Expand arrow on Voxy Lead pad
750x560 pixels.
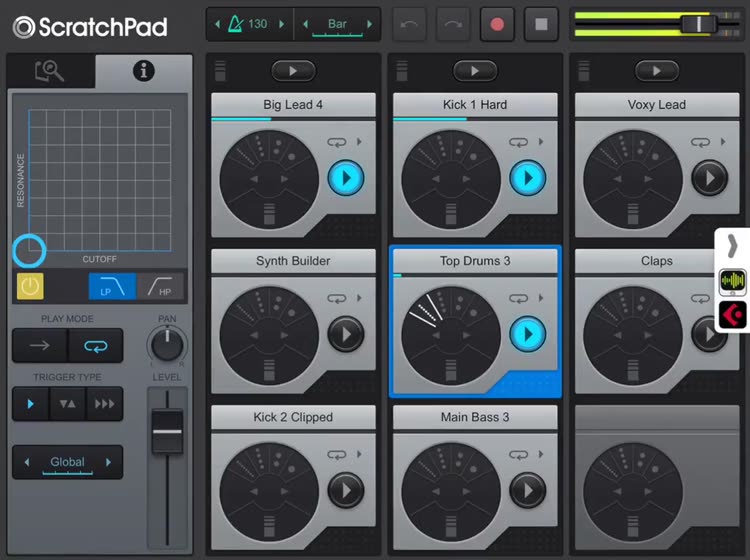pos(723,142)
